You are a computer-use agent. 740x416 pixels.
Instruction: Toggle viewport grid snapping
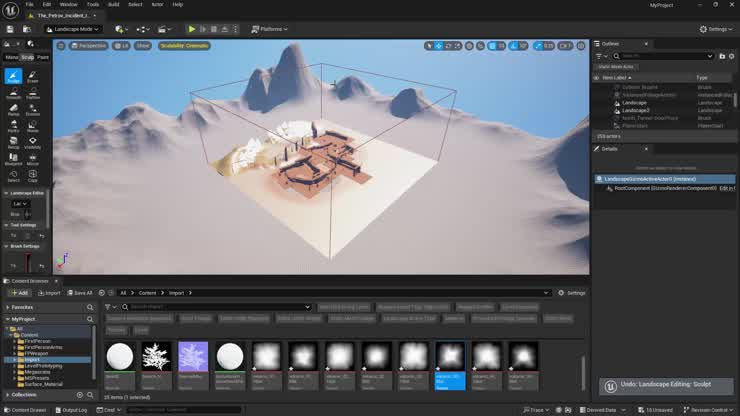[492, 46]
